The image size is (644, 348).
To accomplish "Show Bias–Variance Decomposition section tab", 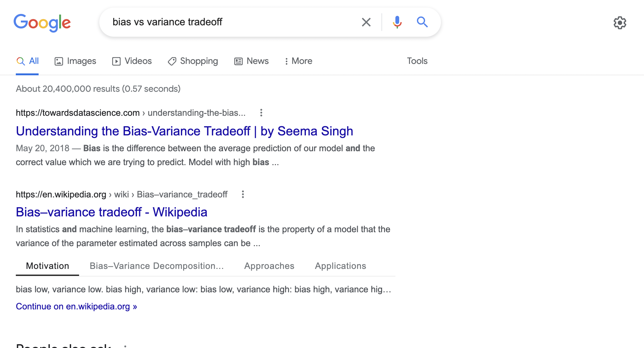I will point(157,266).
